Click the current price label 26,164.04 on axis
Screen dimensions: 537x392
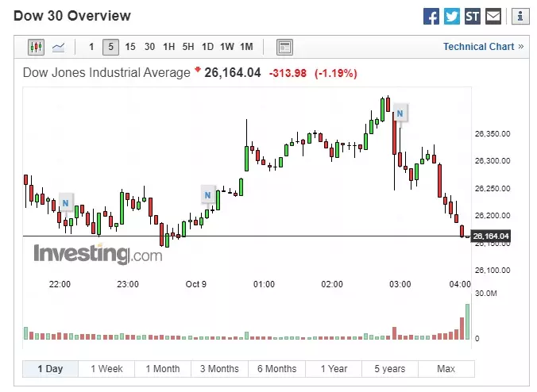pyautogui.click(x=491, y=236)
